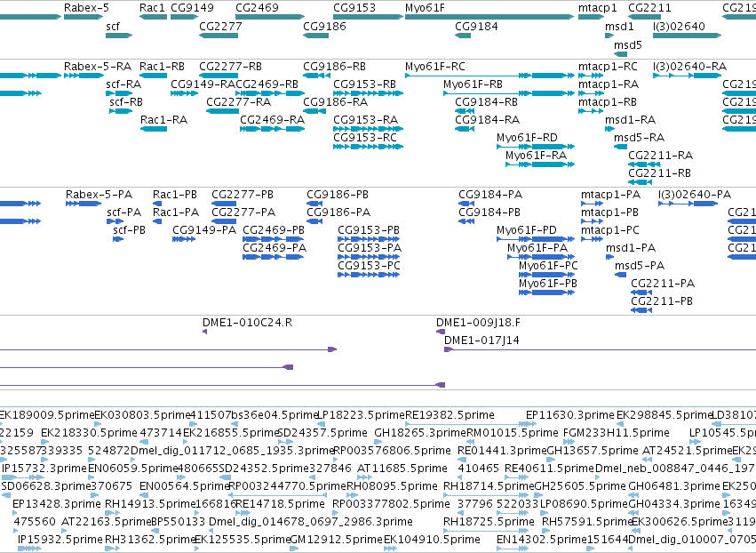Screen dimensions: 756x553
Task: Click transcript Myo61F-RB
Action: [x=473, y=84]
